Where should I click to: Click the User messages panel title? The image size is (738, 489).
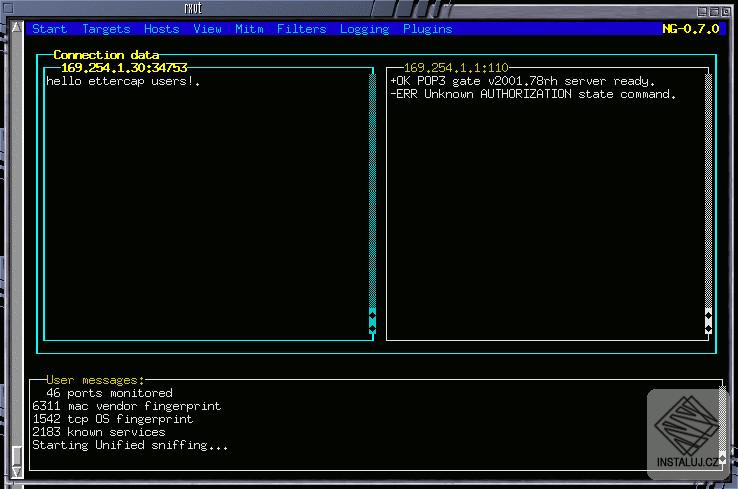click(x=95, y=380)
